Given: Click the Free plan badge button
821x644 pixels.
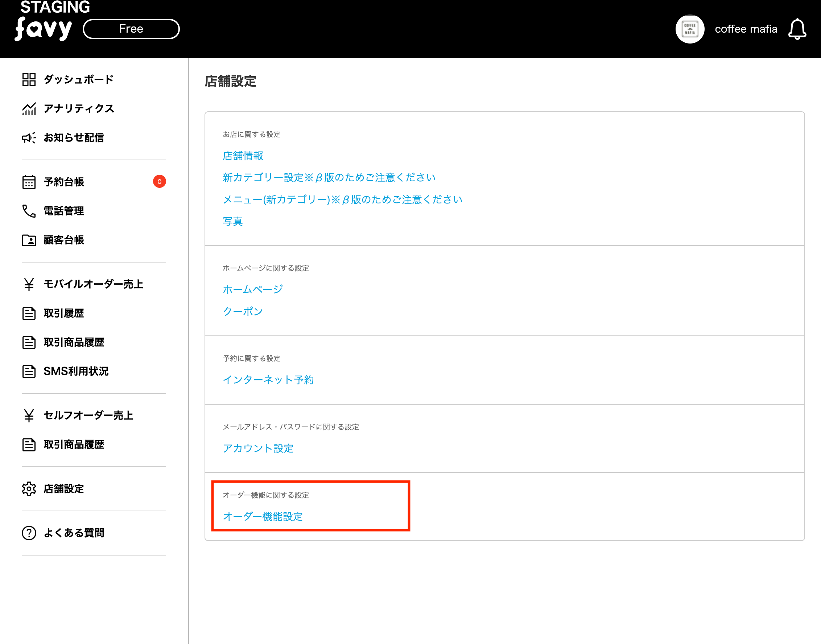Looking at the screenshot, I should click(x=131, y=29).
